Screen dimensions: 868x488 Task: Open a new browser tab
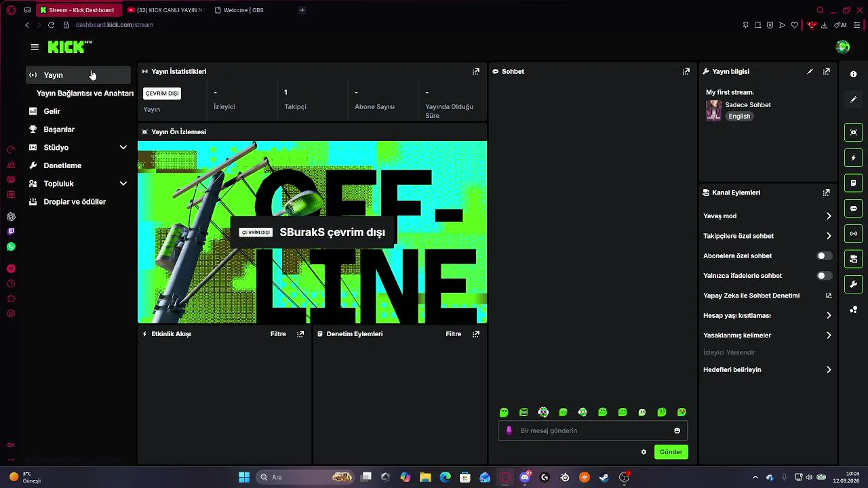pyautogui.click(x=302, y=10)
